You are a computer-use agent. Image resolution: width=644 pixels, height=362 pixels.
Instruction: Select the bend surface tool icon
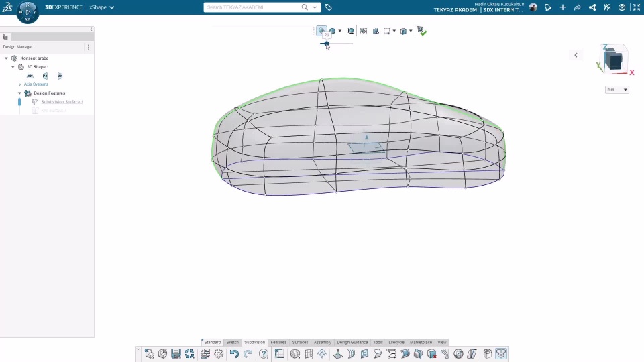coord(351,354)
